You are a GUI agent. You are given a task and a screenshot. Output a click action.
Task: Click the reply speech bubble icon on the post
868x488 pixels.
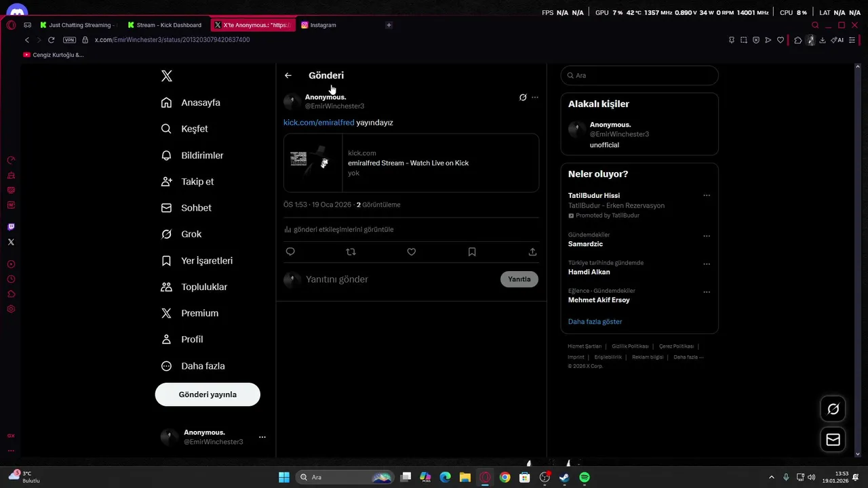click(290, 251)
